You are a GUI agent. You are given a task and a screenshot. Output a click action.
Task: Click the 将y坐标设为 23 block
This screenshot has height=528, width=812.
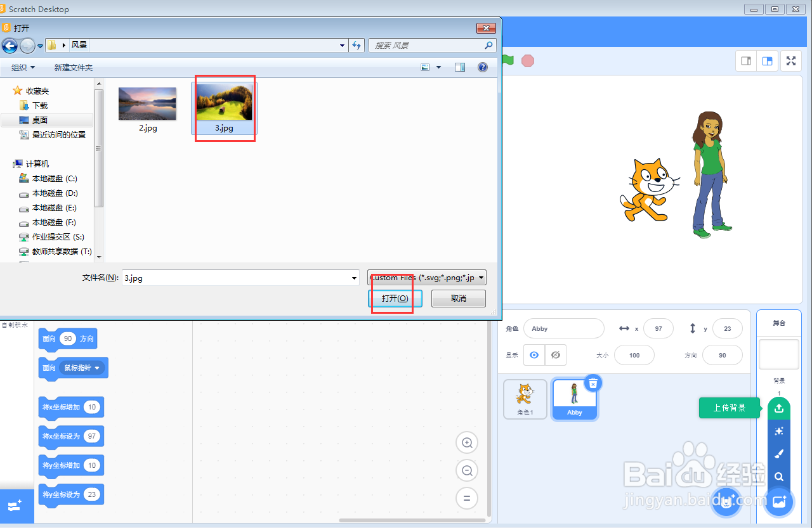coord(71,494)
